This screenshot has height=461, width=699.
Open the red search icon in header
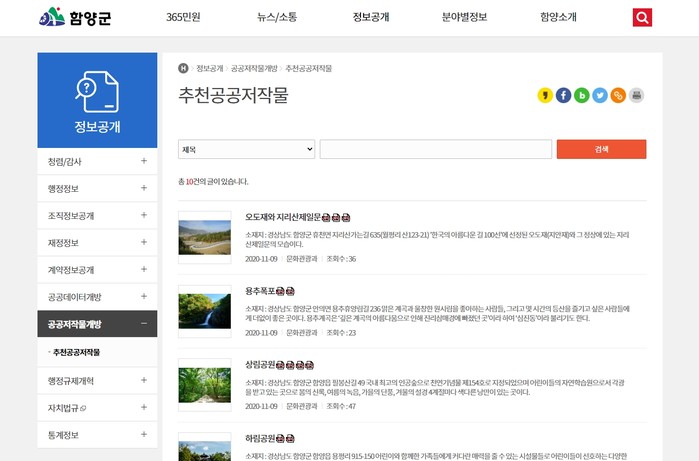point(642,17)
